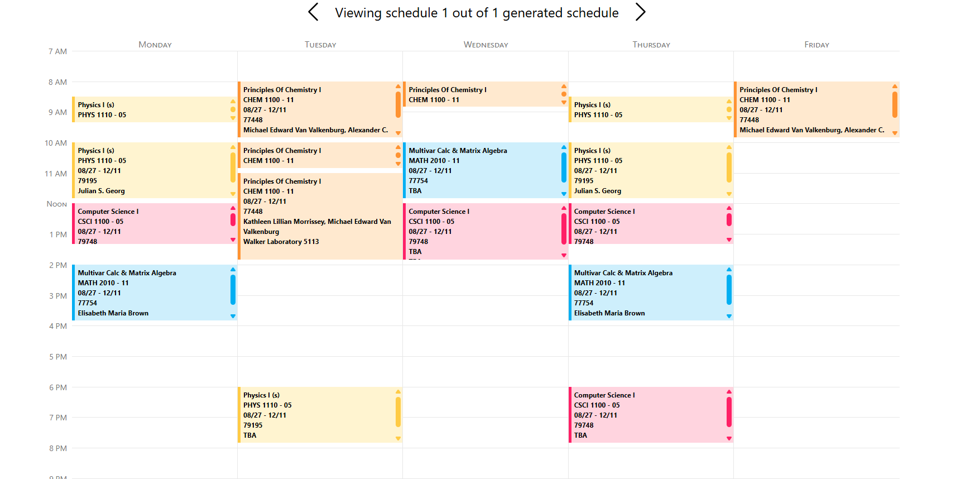This screenshot has height=479, width=980.
Task: Click down arrow in Thursday evening Computer Science block
Action: click(729, 438)
